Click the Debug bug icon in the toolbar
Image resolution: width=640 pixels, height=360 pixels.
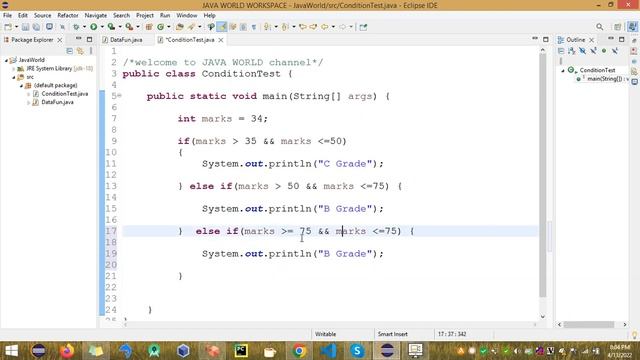[x=76, y=27]
